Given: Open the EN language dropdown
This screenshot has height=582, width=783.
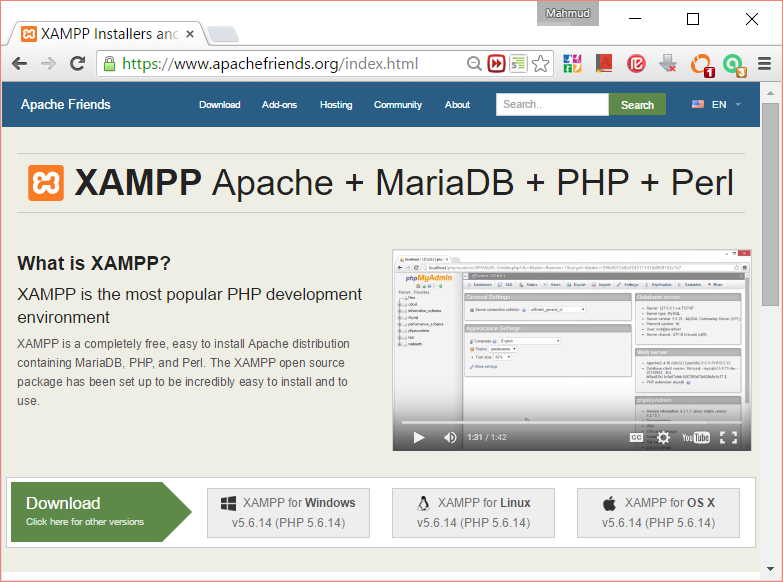Looking at the screenshot, I should (716, 104).
